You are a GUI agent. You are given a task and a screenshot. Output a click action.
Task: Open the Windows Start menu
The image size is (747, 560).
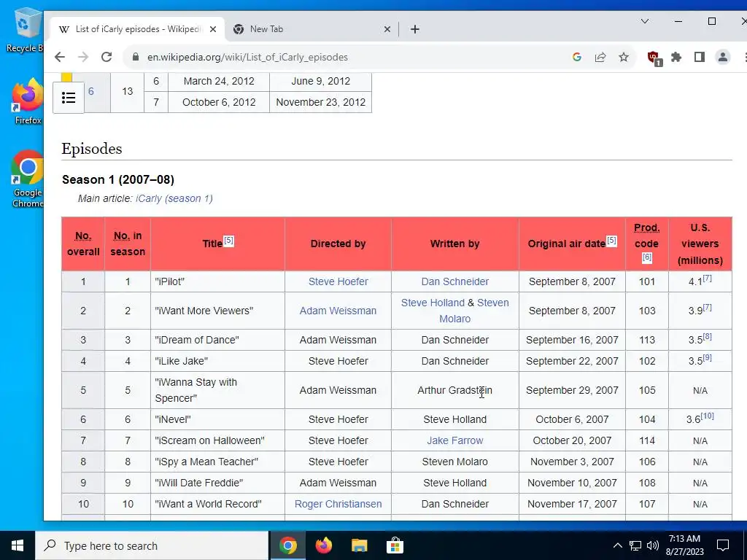pos(18,545)
